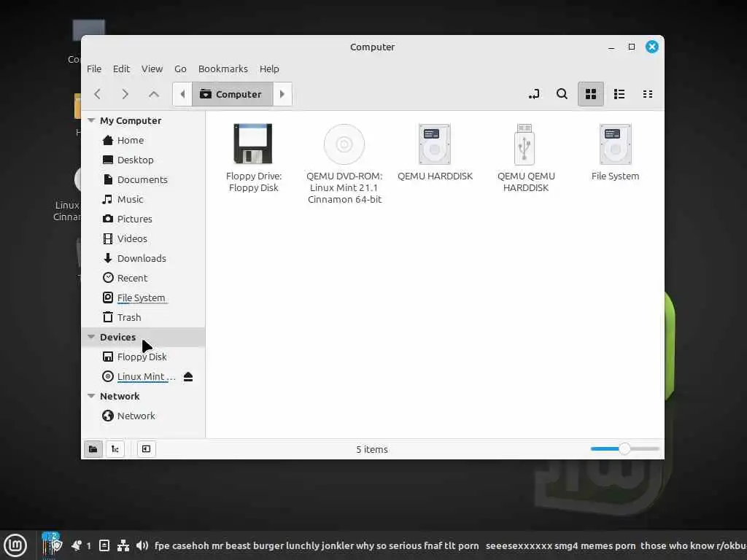The height and width of the screenshot is (560, 747).
Task: Open the Edit menu
Action: point(122,69)
